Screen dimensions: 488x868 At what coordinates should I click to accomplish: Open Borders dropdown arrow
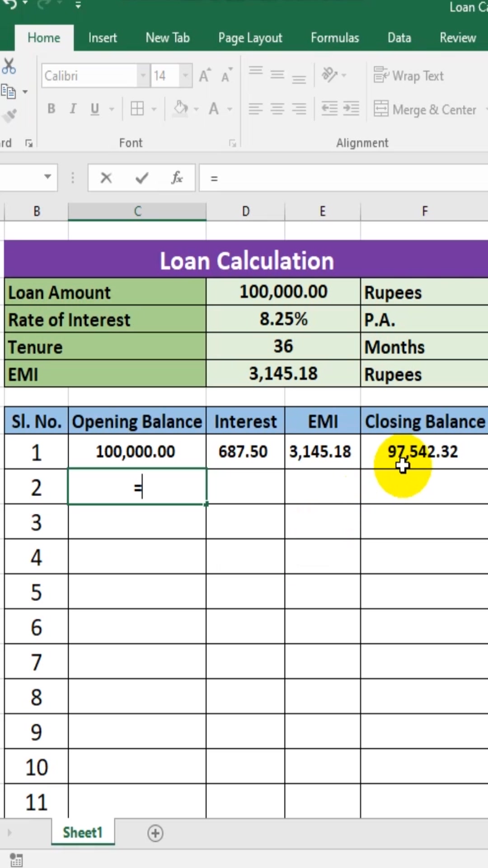[154, 109]
